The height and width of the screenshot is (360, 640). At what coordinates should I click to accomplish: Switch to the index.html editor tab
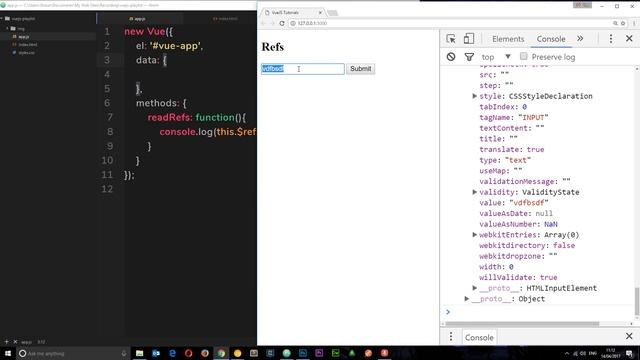225,19
